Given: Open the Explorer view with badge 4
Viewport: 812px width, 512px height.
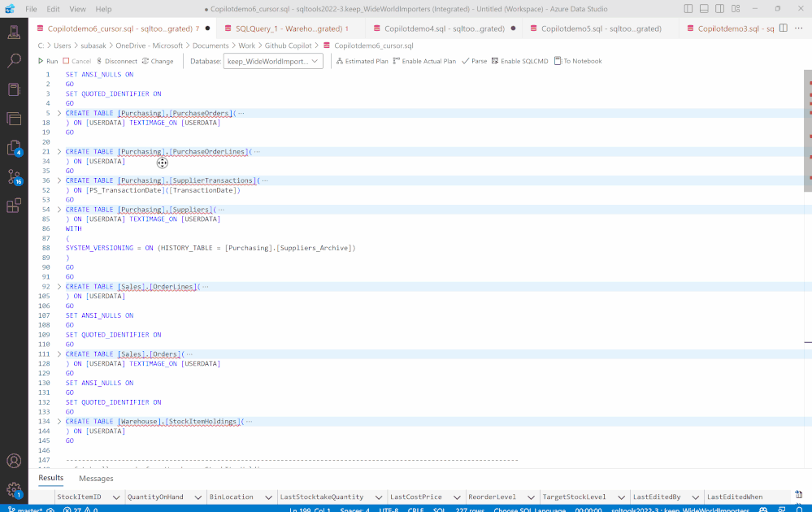Looking at the screenshot, I should [x=14, y=148].
